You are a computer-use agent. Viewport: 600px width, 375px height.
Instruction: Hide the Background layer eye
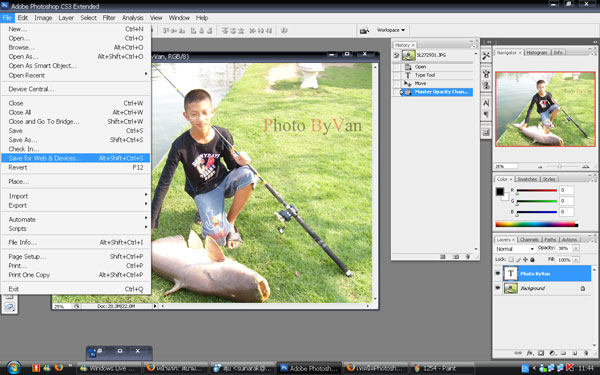498,288
